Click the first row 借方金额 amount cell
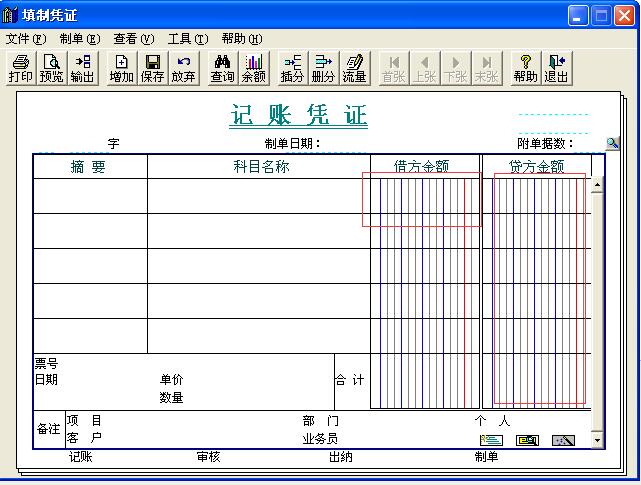641x485 pixels. coord(425,196)
